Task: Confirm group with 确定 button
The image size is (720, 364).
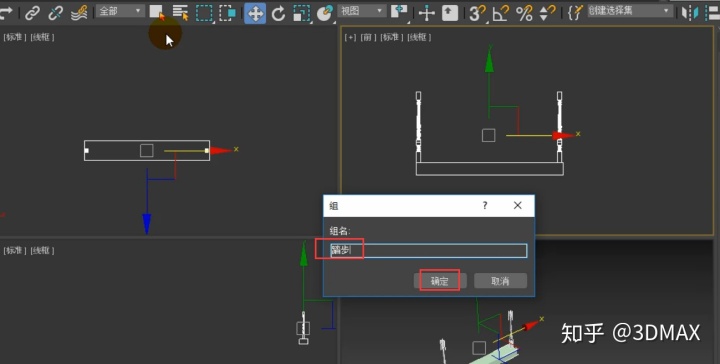Action: (440, 281)
